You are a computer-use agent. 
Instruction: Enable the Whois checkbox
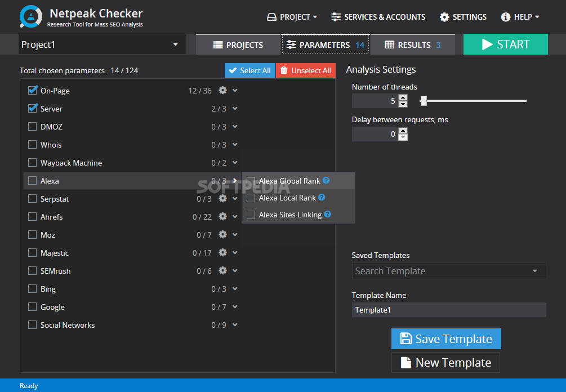pos(33,144)
